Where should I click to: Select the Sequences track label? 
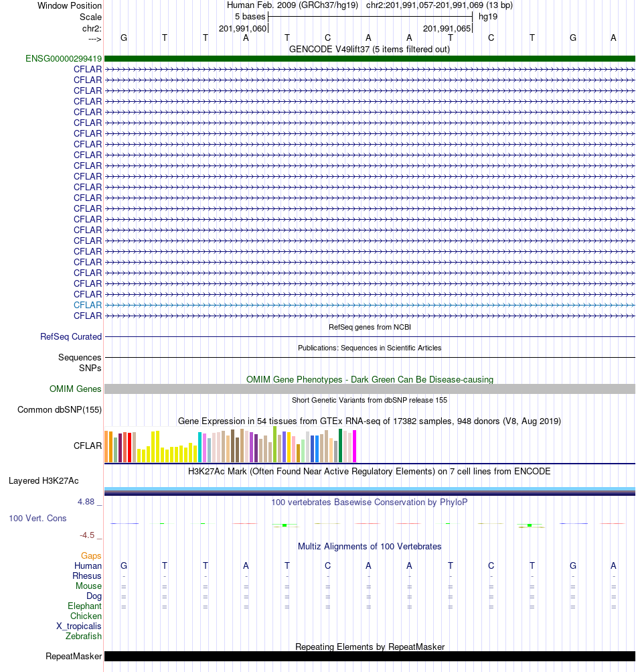tap(80, 357)
